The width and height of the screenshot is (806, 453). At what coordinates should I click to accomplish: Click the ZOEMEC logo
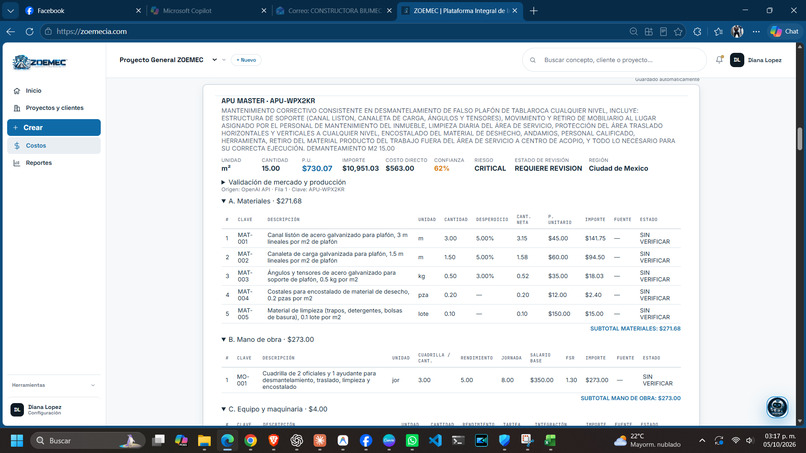[x=40, y=62]
